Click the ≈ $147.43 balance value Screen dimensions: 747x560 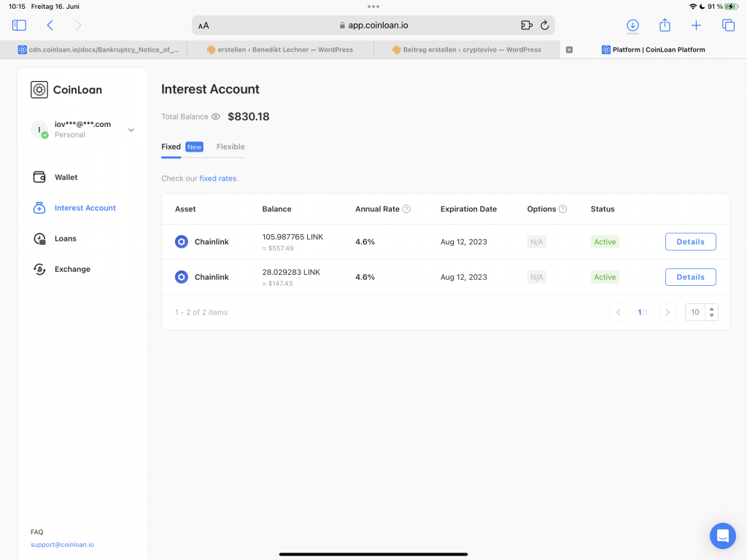point(277,284)
